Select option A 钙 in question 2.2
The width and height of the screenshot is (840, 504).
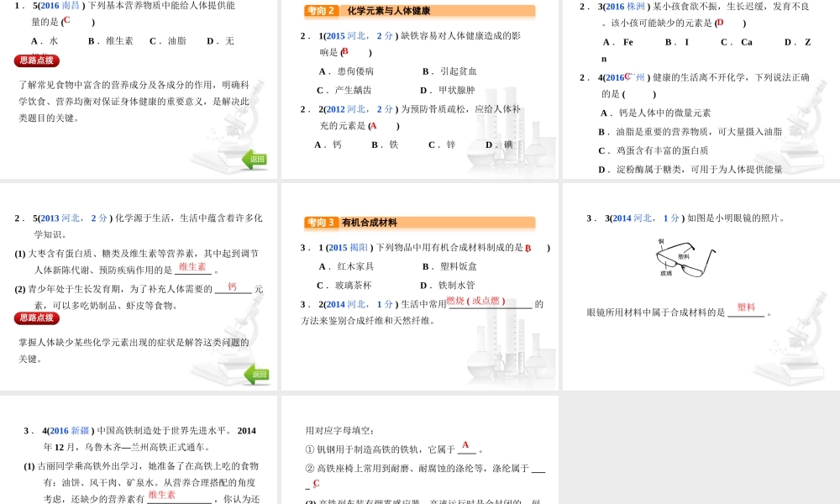[x=328, y=144]
